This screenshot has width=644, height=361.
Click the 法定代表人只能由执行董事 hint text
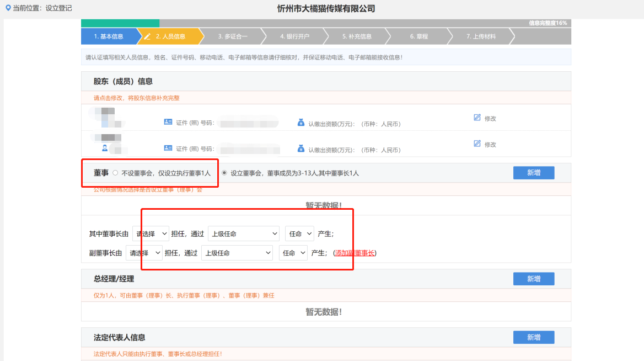pos(158,354)
